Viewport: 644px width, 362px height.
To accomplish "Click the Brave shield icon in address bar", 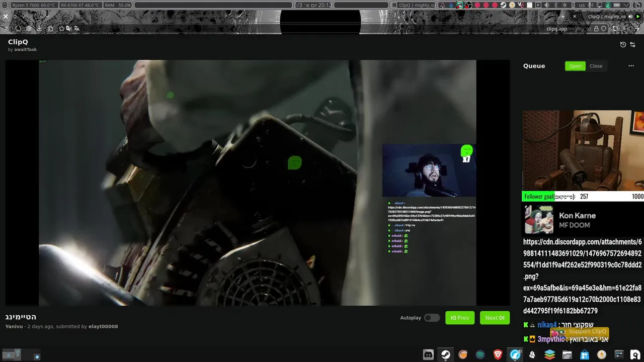I will coord(604,29).
